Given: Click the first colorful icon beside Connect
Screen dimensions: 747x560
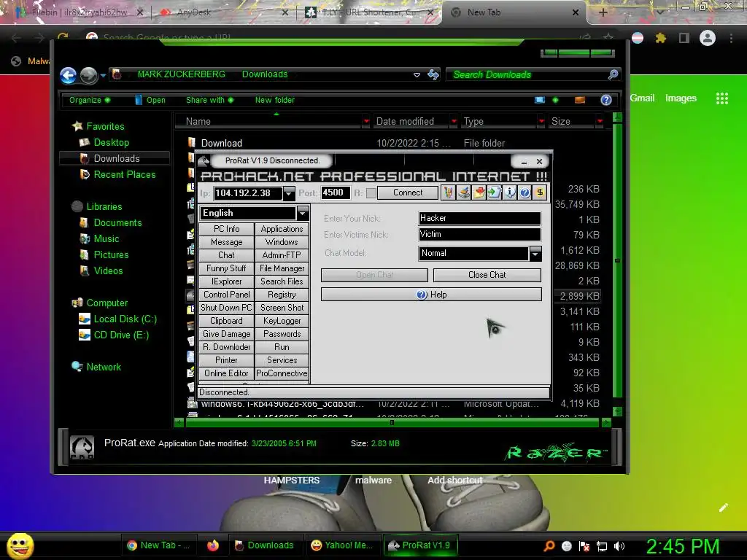Looking at the screenshot, I should pos(449,192).
